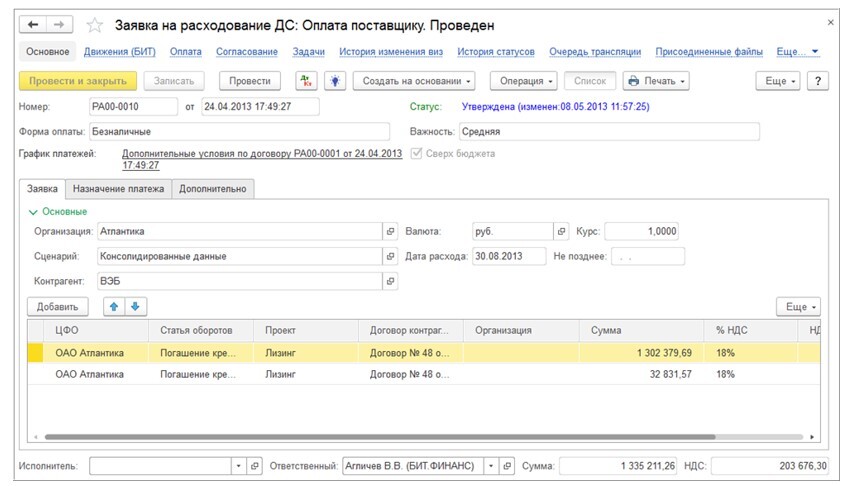Click the Дт/Кт movements icon
Viewport: 850px width, 486px height.
pyautogui.click(x=306, y=81)
